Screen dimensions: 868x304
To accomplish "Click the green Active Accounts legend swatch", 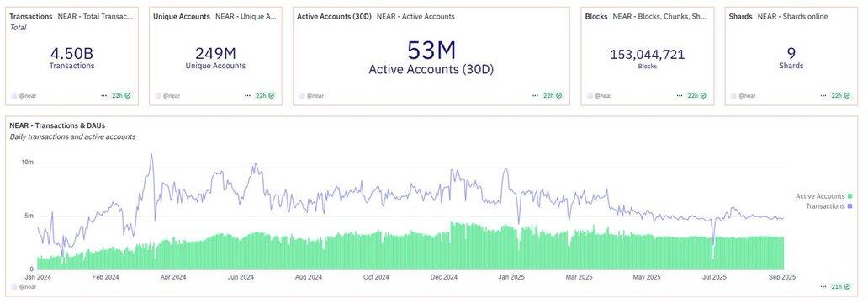I will (x=849, y=196).
